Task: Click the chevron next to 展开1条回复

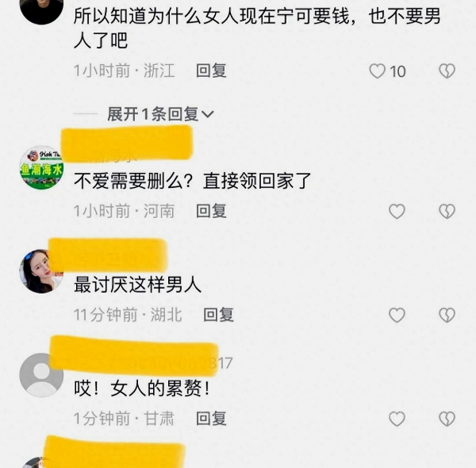Action: [208, 114]
